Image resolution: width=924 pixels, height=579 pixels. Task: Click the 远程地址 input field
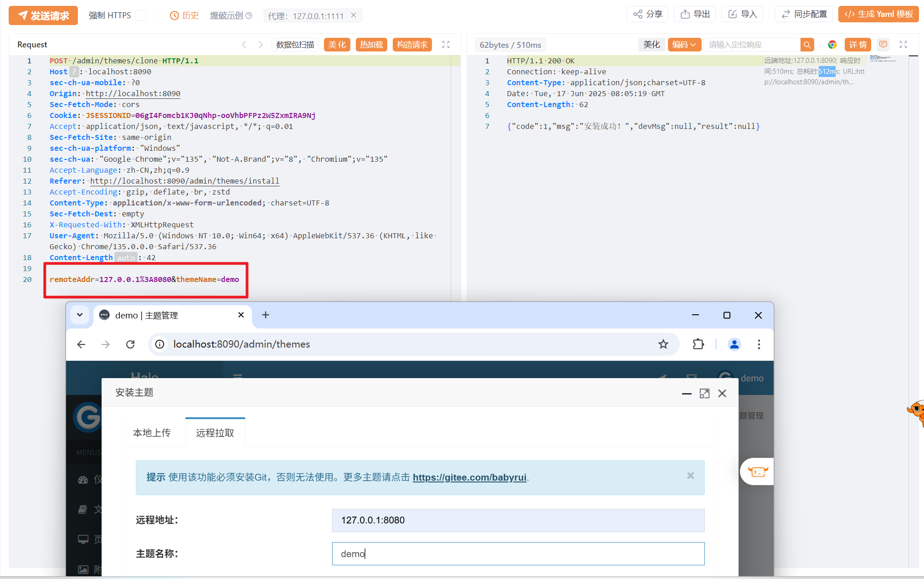[x=518, y=520]
